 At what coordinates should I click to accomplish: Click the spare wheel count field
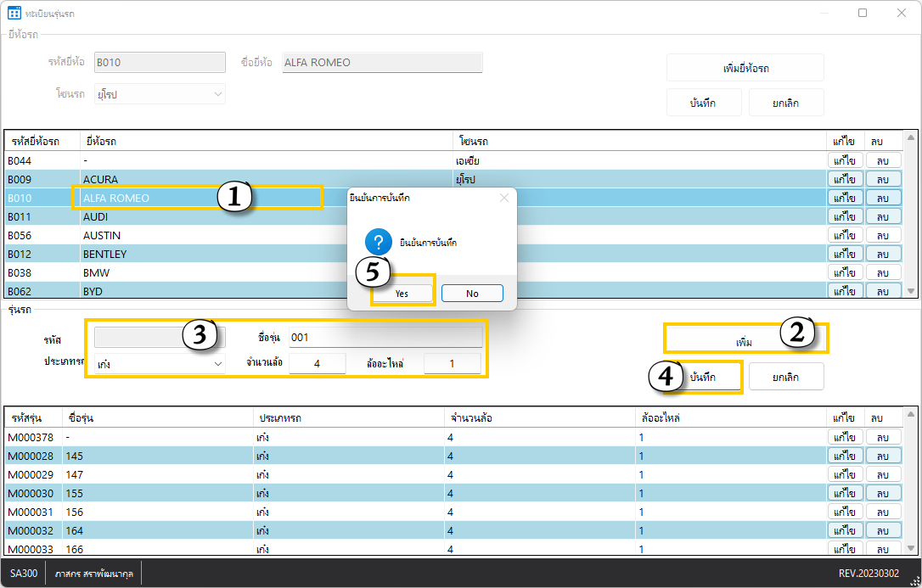pos(452,363)
